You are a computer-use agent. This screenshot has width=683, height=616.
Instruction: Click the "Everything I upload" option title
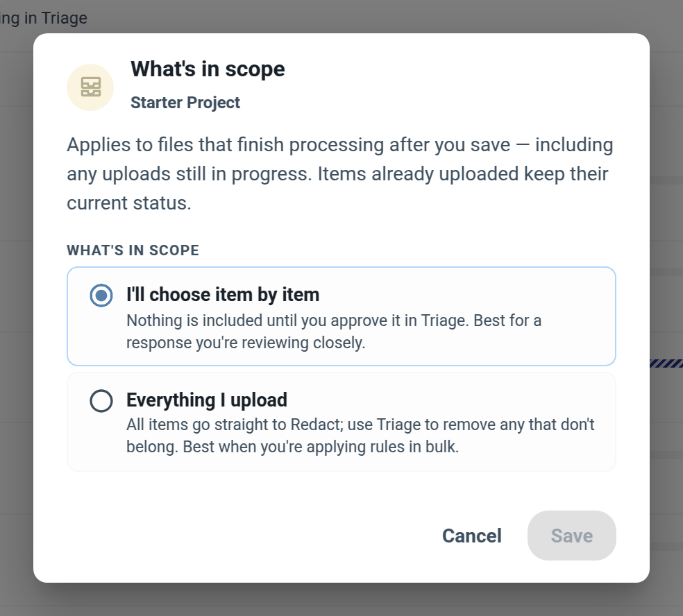(206, 400)
